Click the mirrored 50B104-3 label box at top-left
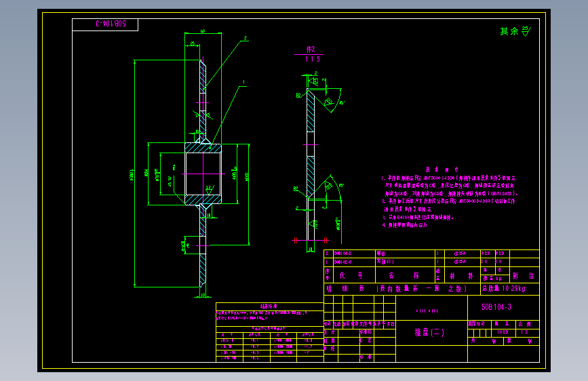This screenshot has height=381, width=588. (x=105, y=25)
